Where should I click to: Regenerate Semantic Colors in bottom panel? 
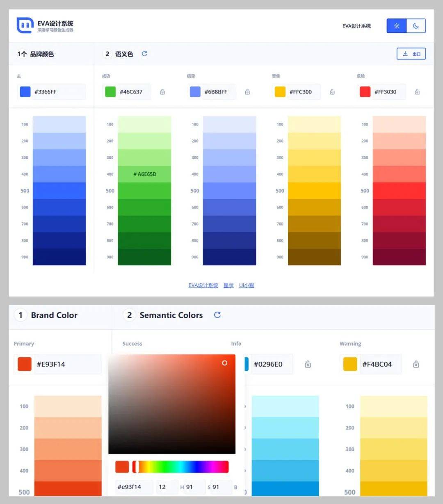tap(217, 315)
